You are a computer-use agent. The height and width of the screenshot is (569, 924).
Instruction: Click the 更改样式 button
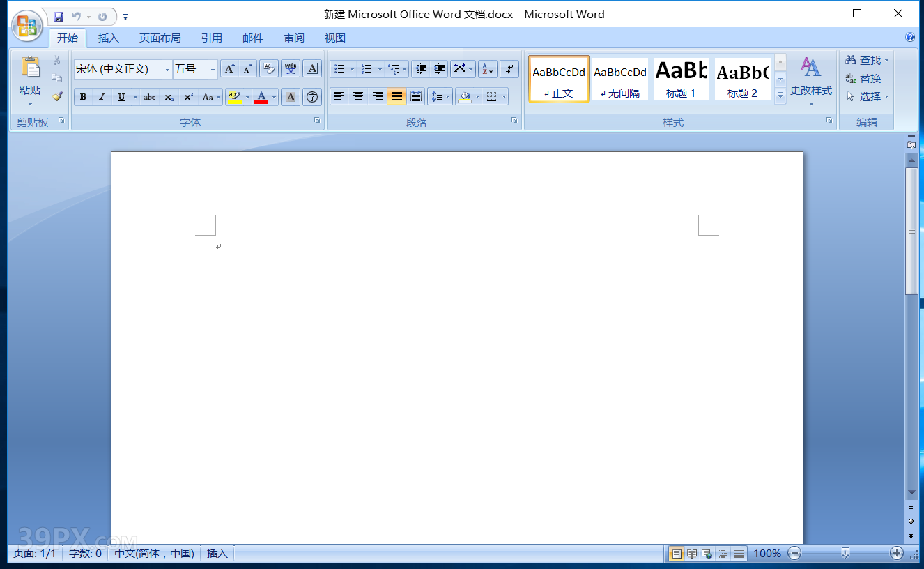point(811,81)
